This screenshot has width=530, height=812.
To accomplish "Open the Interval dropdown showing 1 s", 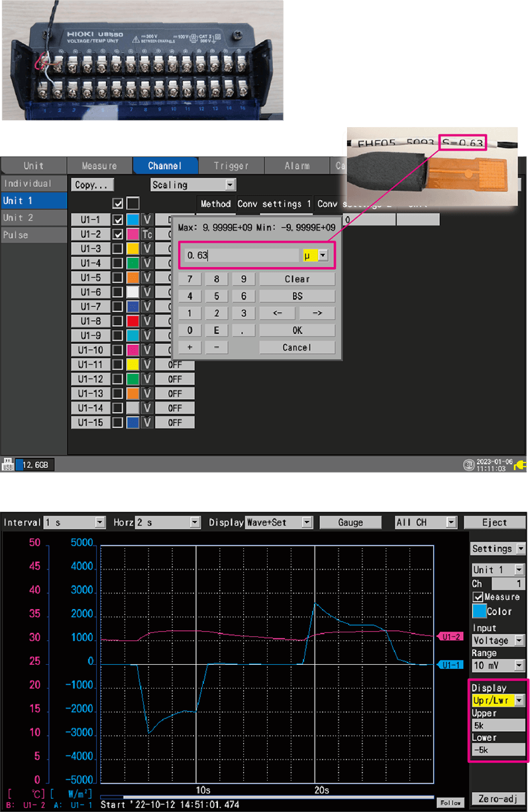I will click(x=75, y=522).
